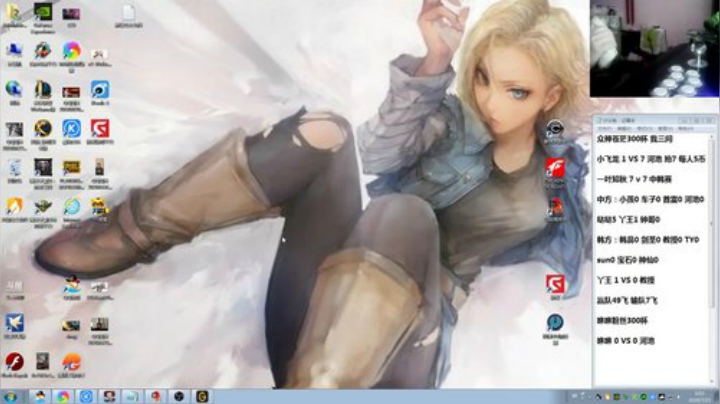Open the first menu (文件) in the Notepad menu bar
The width and height of the screenshot is (720, 404).
point(604,129)
